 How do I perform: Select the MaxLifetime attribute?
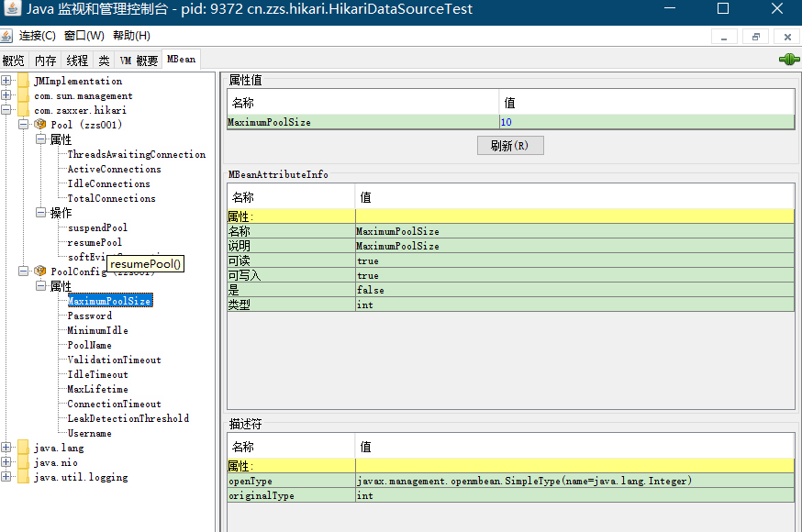(97, 390)
